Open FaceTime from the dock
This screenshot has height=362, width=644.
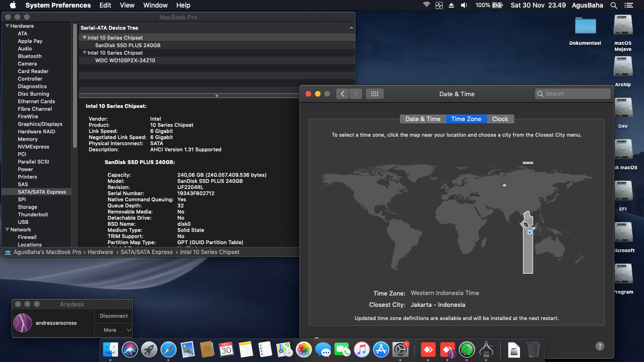click(x=342, y=349)
